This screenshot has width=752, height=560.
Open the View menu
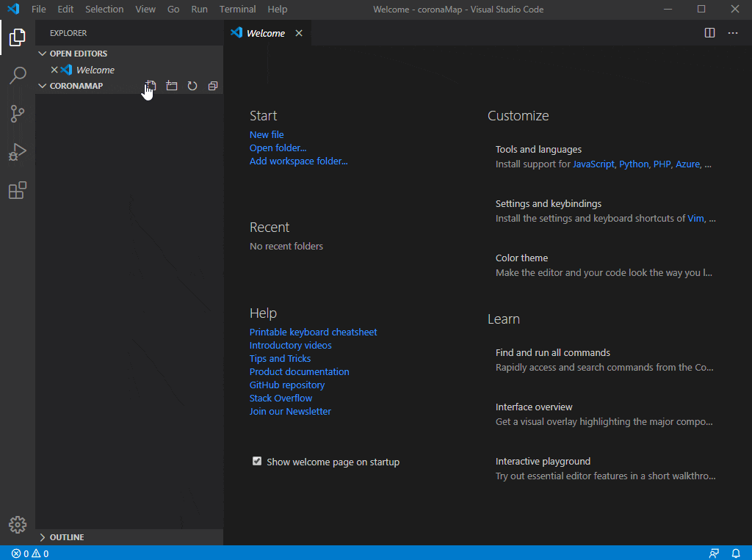tap(145, 9)
